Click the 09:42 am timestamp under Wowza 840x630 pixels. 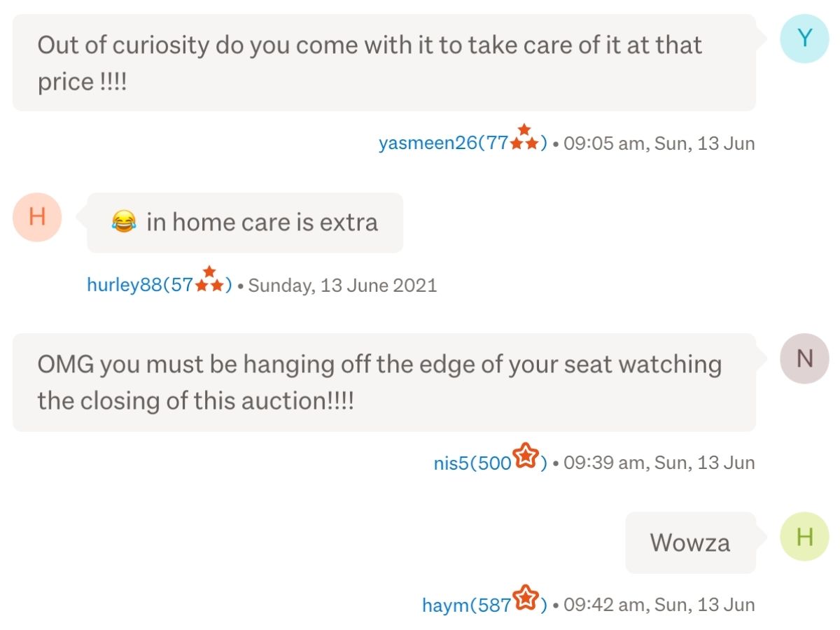click(659, 605)
